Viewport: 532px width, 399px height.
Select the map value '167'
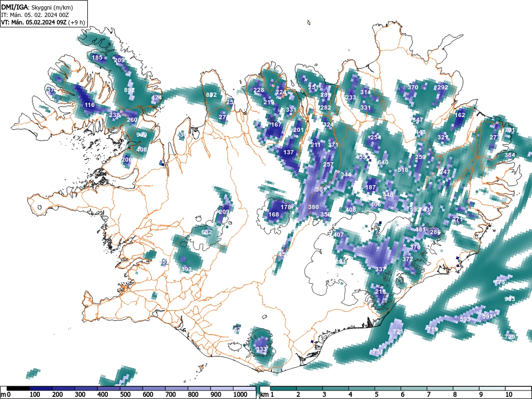point(276,124)
